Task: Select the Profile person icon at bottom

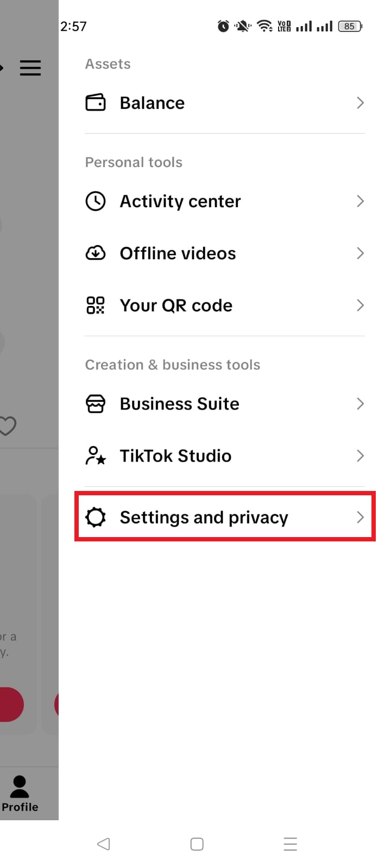Action: point(20,784)
